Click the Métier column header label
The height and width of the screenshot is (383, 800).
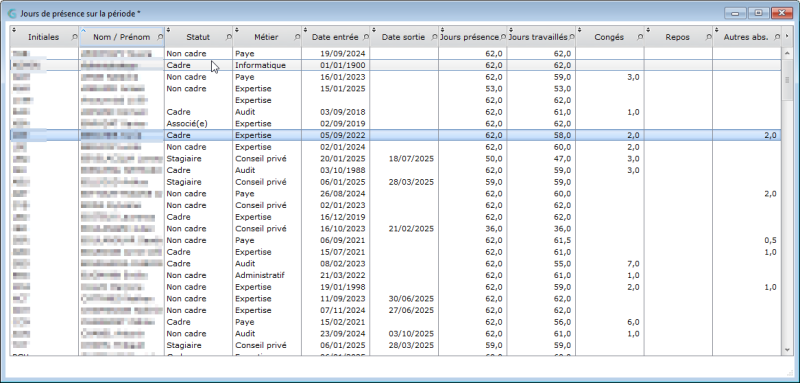pos(266,37)
